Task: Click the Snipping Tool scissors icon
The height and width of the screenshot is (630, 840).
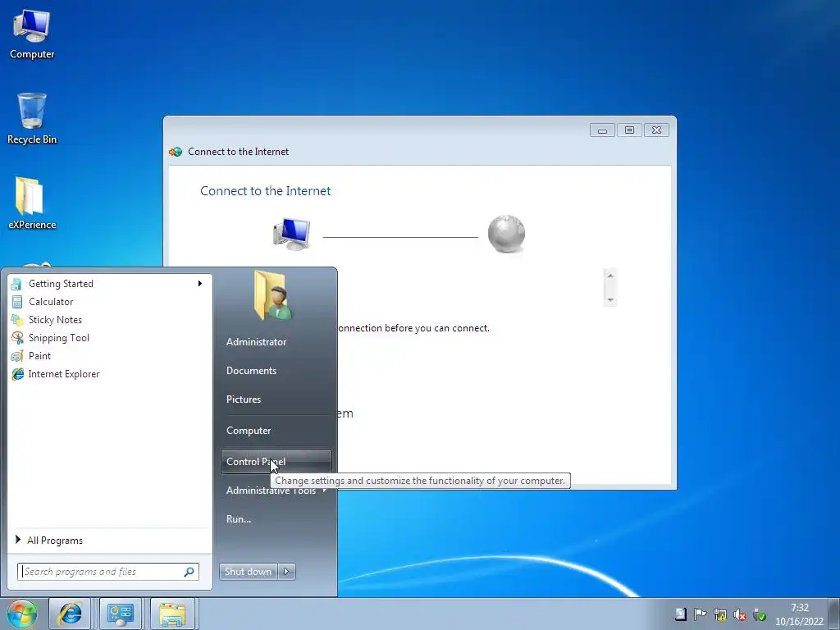Action: (16, 338)
